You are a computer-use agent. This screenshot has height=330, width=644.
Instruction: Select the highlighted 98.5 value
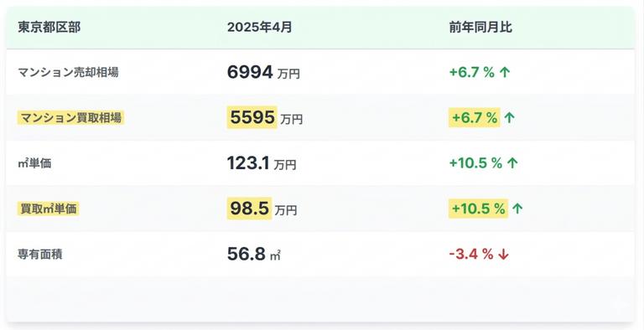(249, 209)
